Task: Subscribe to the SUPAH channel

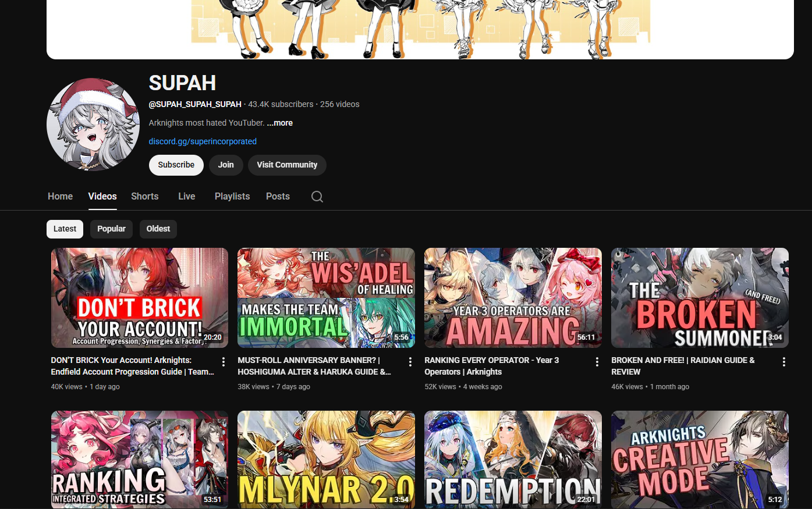Action: click(176, 165)
